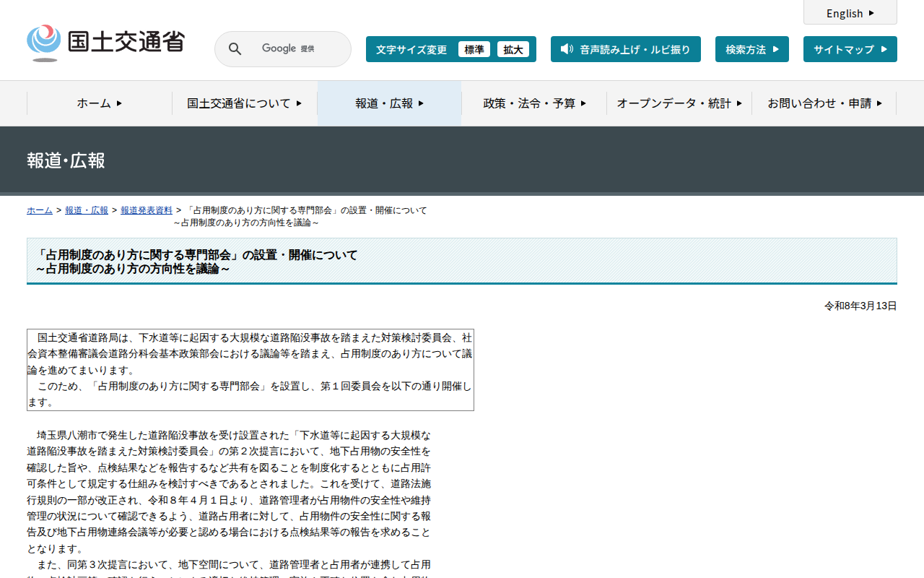Click the 報道・広報 breadcrumb link
The width and height of the screenshot is (924, 578).
[x=87, y=210]
